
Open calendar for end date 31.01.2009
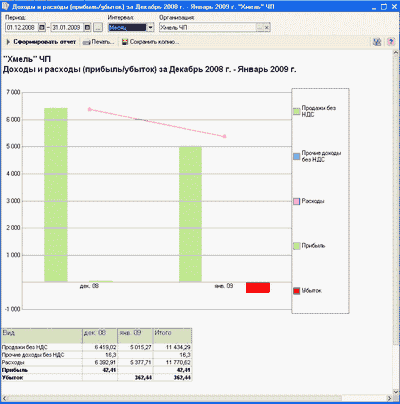click(87, 28)
